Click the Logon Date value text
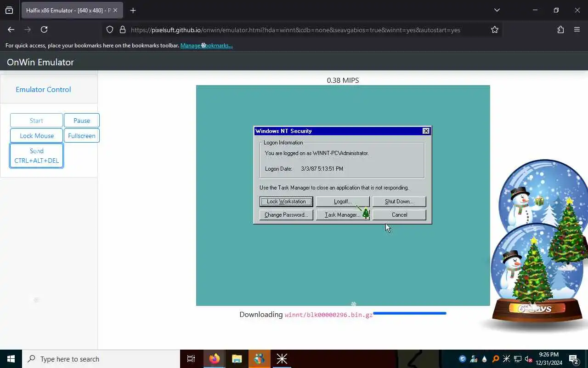 (x=322, y=169)
